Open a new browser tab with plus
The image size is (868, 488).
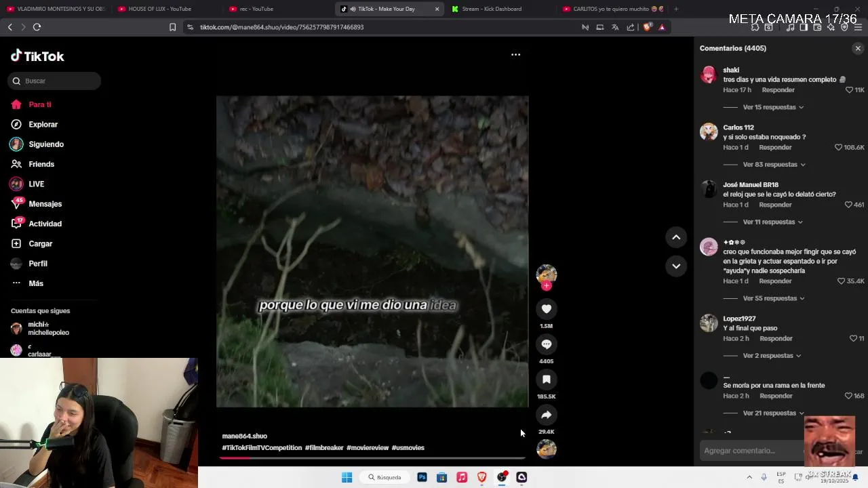[x=675, y=9]
